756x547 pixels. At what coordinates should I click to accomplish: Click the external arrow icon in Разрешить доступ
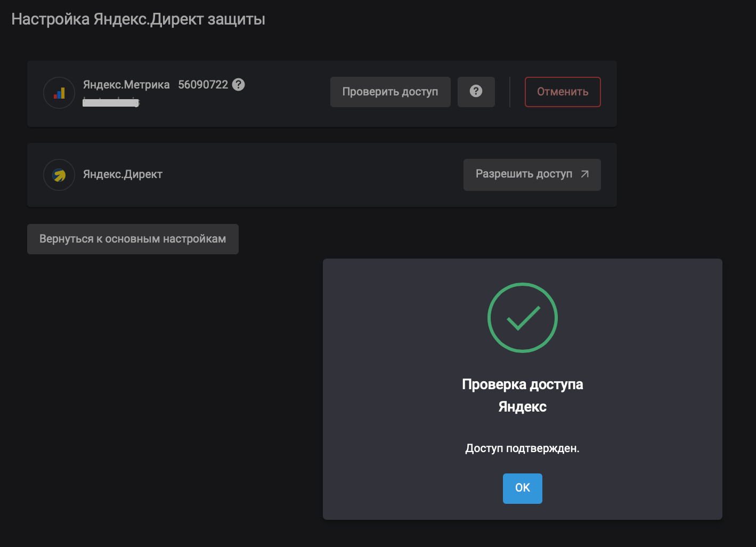pos(585,174)
